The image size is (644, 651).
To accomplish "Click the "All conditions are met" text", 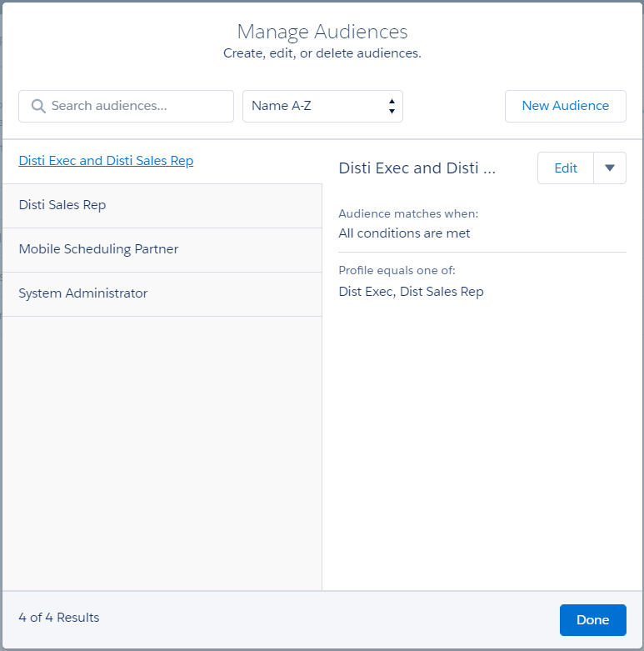I will click(404, 233).
